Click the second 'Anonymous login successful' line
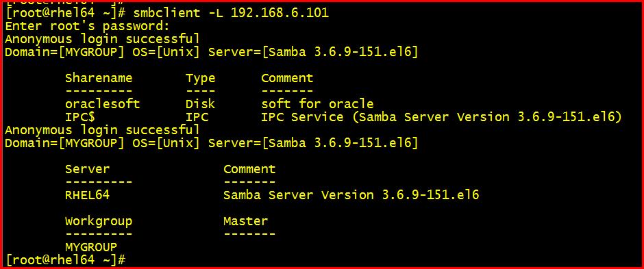This screenshot has height=269, width=644. [x=102, y=131]
